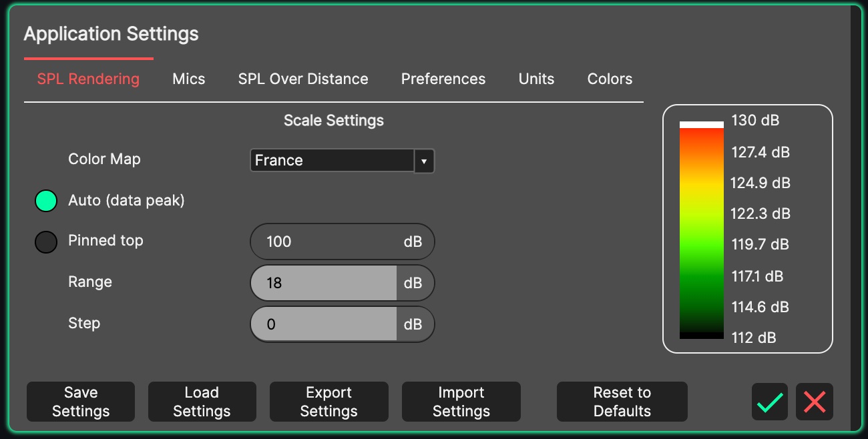868x439 pixels.
Task: Click the Range field showing 18
Action: tap(343, 283)
